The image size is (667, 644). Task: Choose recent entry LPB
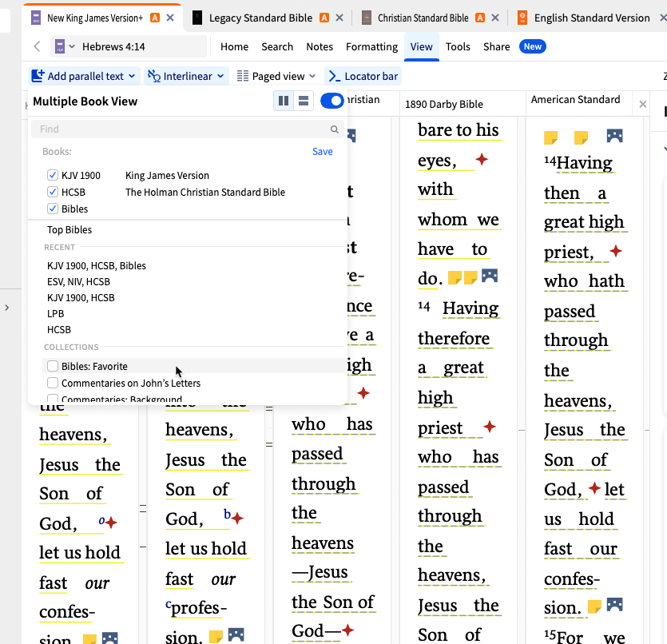click(x=56, y=313)
